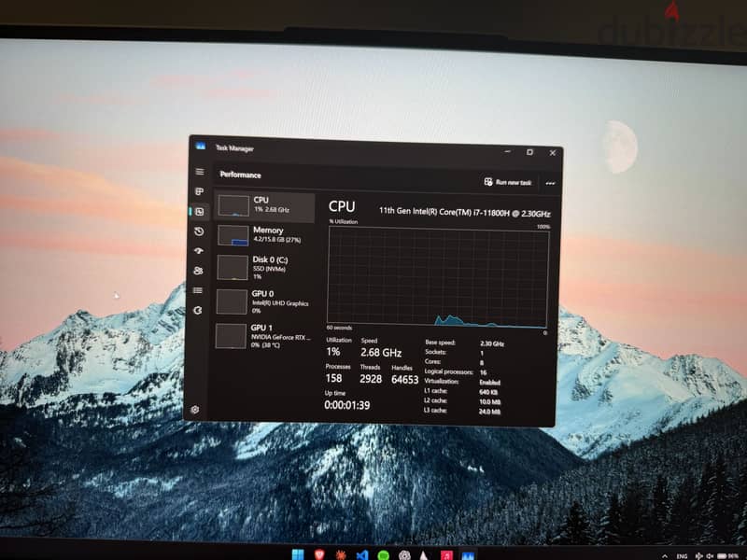Select the GPU 0 Intel UHD Graphics entry
Image resolution: width=747 pixels, height=560 pixels.
[264, 301]
